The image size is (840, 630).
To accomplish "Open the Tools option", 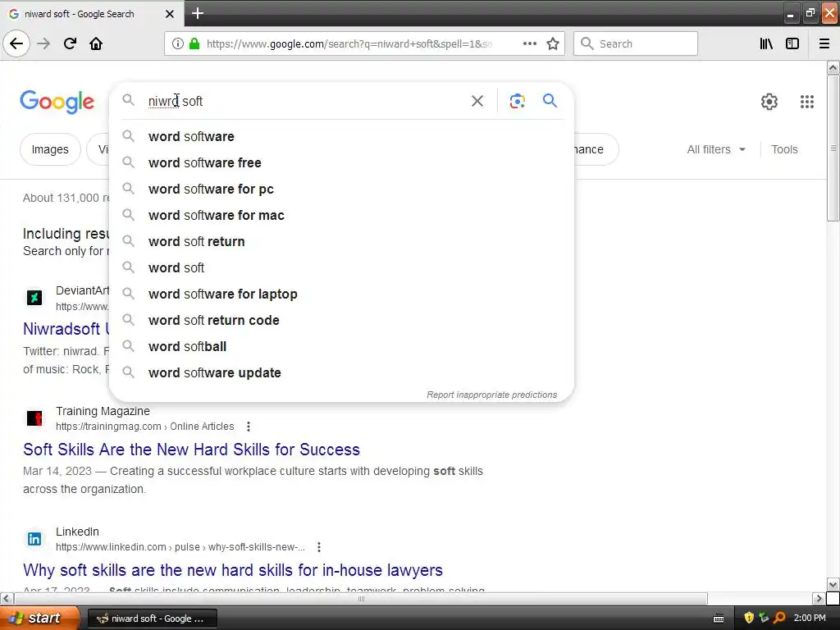I will click(784, 149).
